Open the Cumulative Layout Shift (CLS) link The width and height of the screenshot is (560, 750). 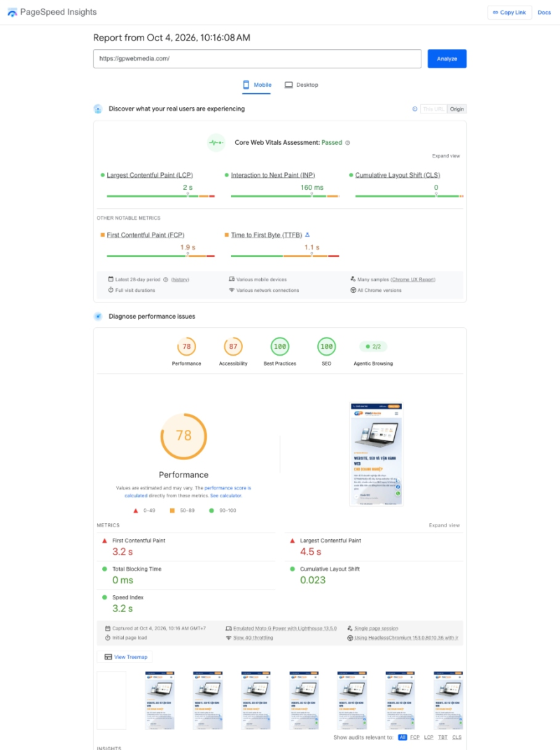point(398,175)
